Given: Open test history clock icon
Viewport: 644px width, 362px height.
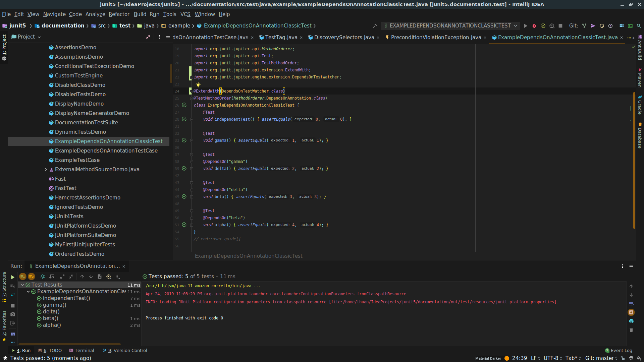Looking at the screenshot, I should (108, 277).
